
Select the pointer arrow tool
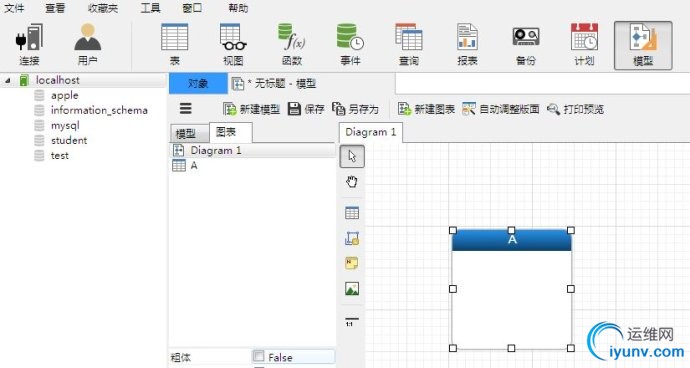352,156
